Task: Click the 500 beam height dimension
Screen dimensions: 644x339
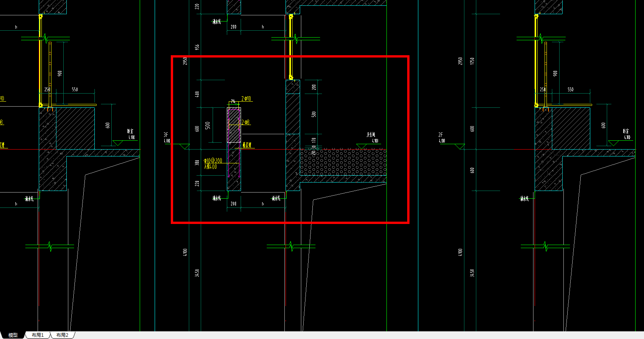Action: pos(208,125)
